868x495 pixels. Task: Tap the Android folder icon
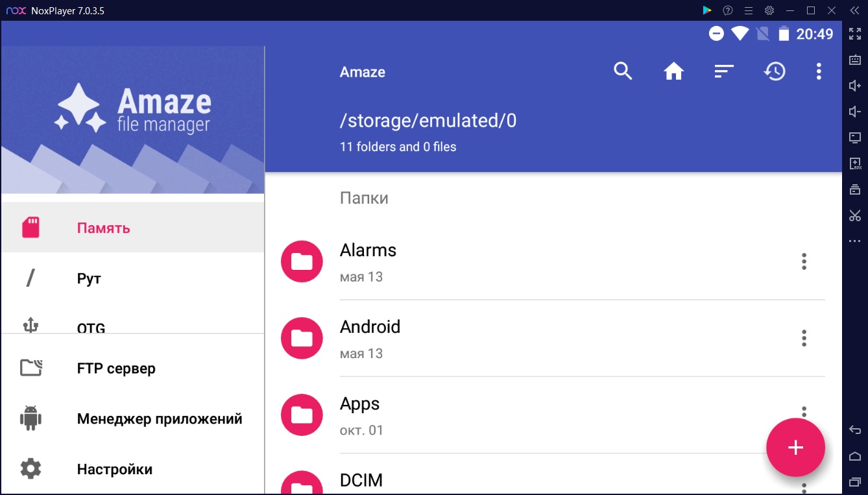(x=302, y=338)
